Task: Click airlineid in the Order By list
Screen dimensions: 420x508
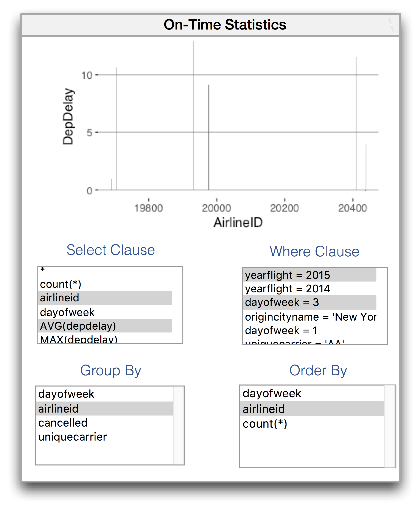Action: (x=264, y=409)
